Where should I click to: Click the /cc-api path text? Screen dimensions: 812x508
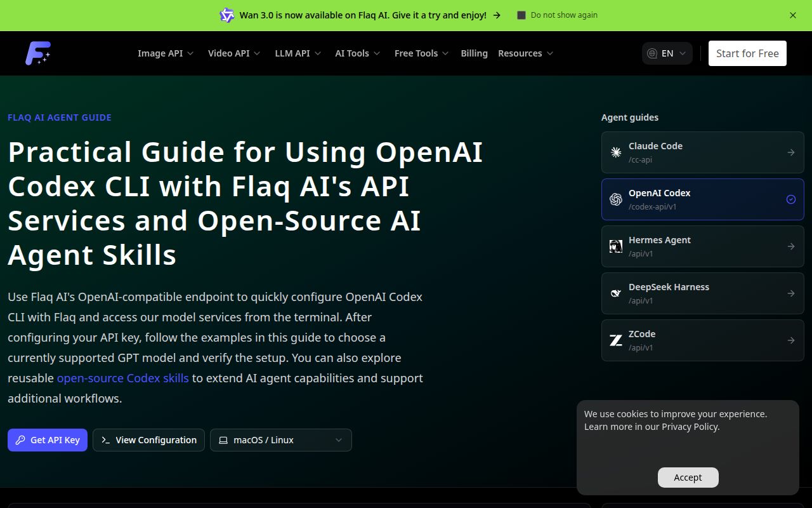click(x=641, y=160)
